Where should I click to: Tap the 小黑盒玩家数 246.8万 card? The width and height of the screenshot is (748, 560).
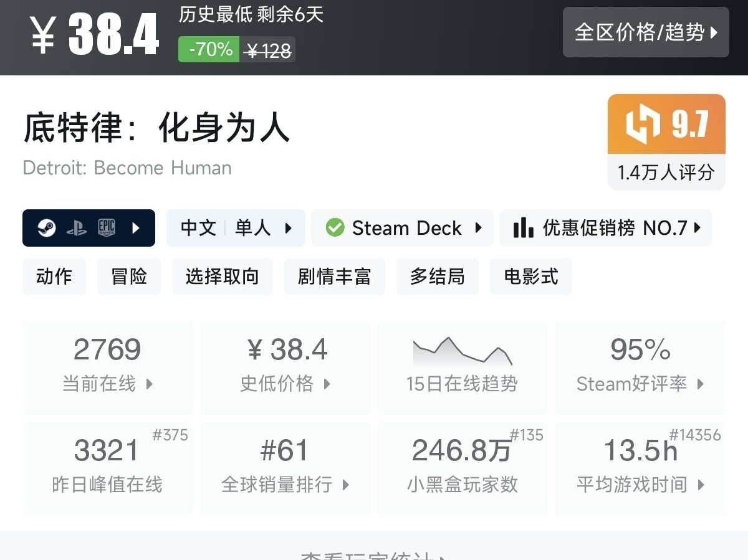coord(463,469)
